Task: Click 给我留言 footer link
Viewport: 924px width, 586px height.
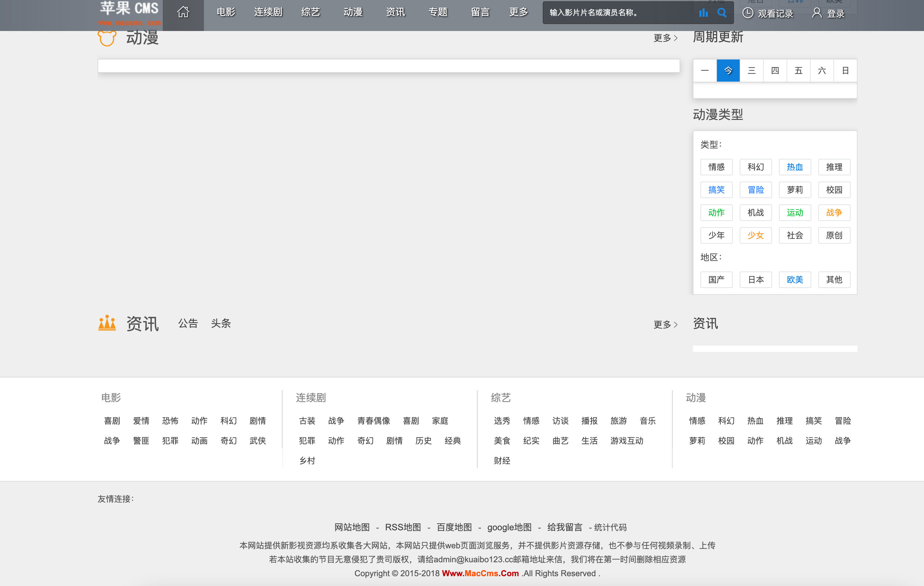Action: click(x=565, y=527)
